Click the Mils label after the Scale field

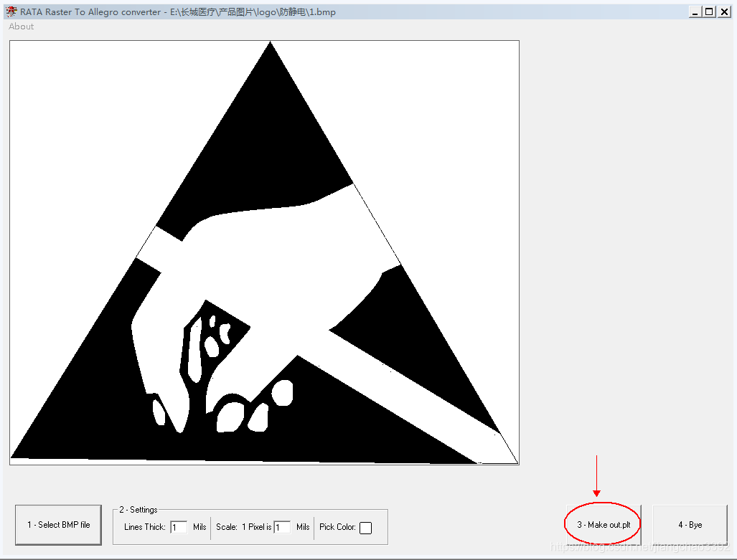[x=303, y=527]
